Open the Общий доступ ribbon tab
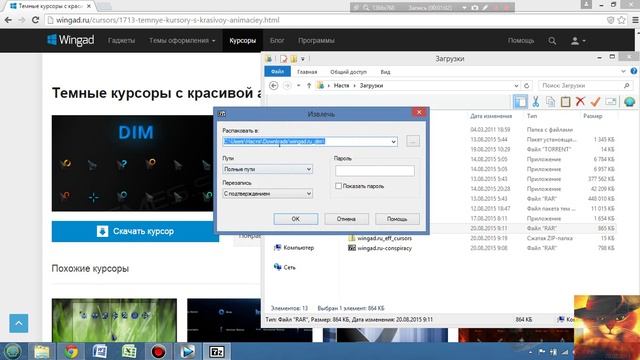Screen dimensions: 640x360 coord(348,72)
